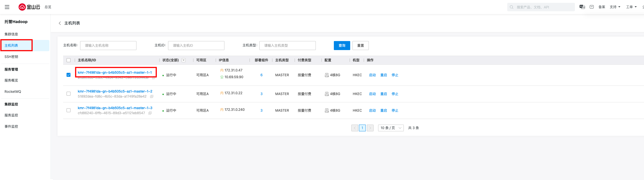The width and height of the screenshot is (644, 180).
Task: Select RocketMQ in the sidebar
Action: coord(13,92)
